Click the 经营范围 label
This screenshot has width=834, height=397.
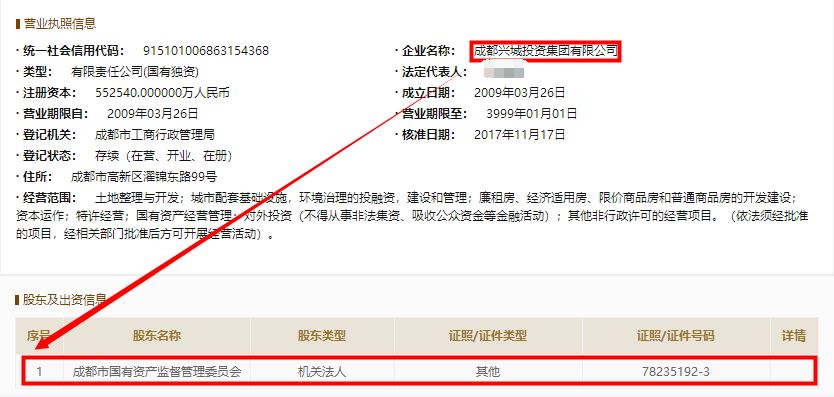pos(50,198)
